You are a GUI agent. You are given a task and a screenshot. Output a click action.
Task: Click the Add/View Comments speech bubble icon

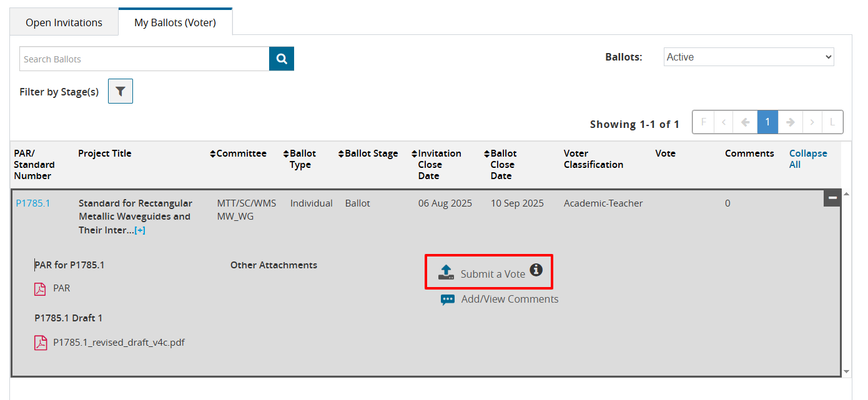(448, 300)
